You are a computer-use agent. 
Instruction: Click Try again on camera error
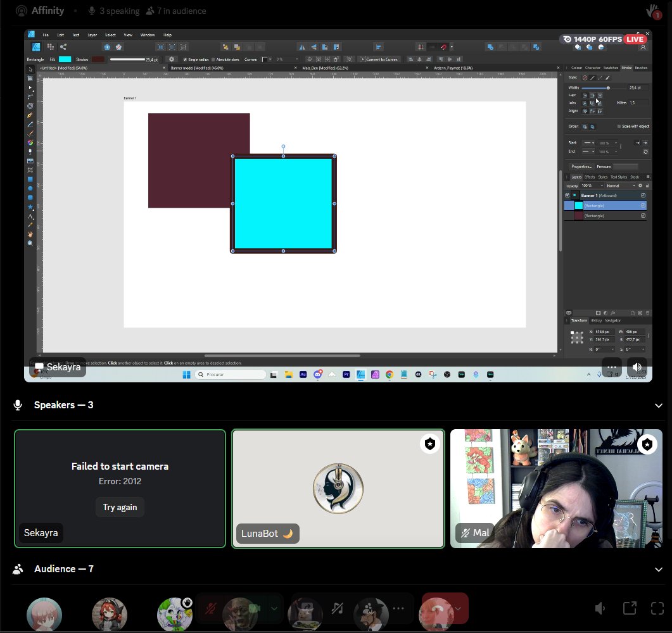[x=120, y=508]
